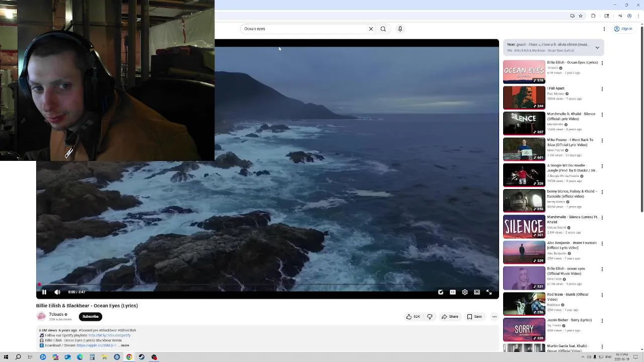This screenshot has height=362, width=644.
Task: Click the red video progress bar
Action: 268,285
